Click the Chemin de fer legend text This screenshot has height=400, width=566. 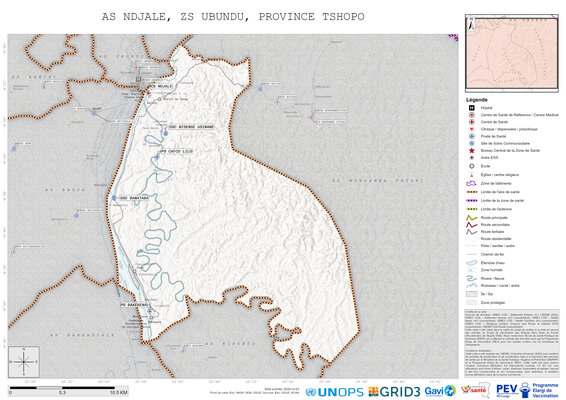(x=492, y=254)
